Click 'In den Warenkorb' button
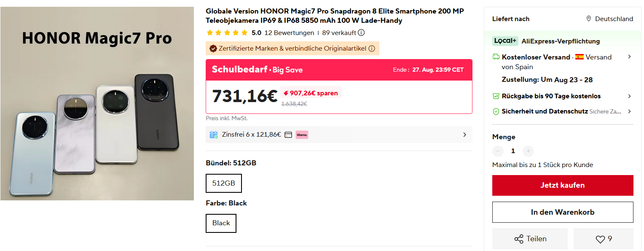The image size is (644, 251). (x=563, y=212)
